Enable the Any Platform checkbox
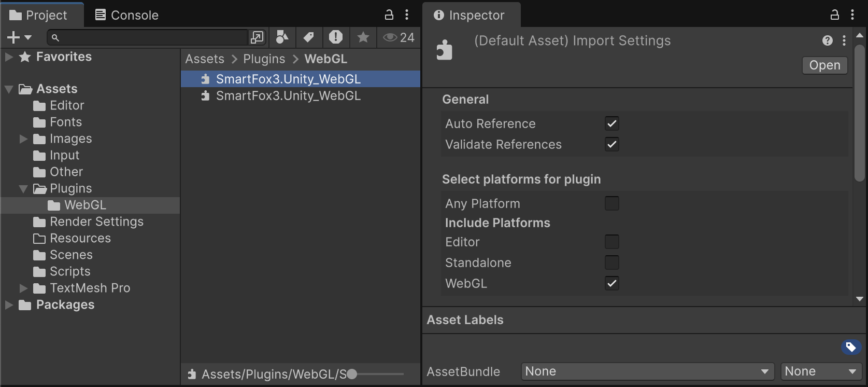 [612, 203]
